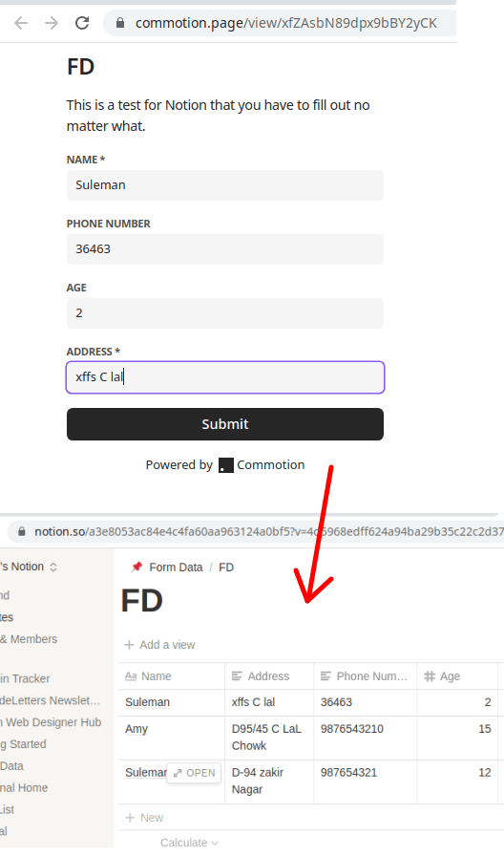This screenshot has width=504, height=857.
Task: Expand the workspace switcher beside 's Notion
Action: point(52,567)
